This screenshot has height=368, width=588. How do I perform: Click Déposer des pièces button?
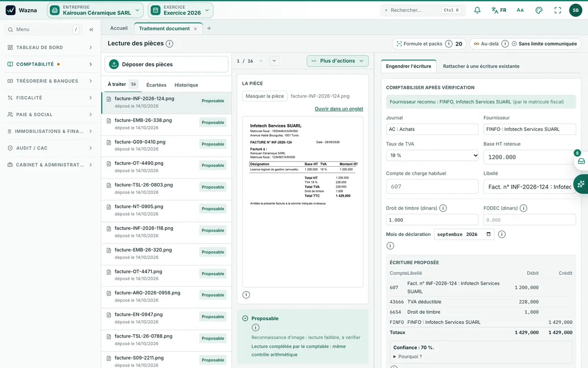click(x=166, y=64)
